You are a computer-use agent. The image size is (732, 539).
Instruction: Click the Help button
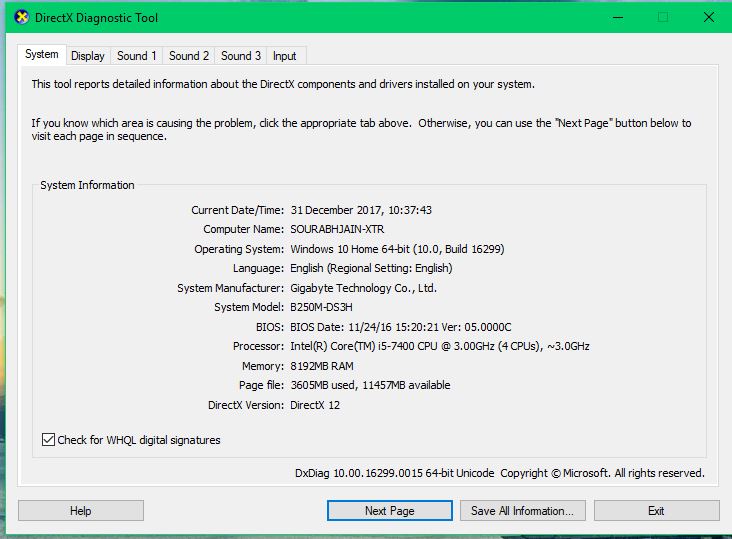click(x=81, y=511)
